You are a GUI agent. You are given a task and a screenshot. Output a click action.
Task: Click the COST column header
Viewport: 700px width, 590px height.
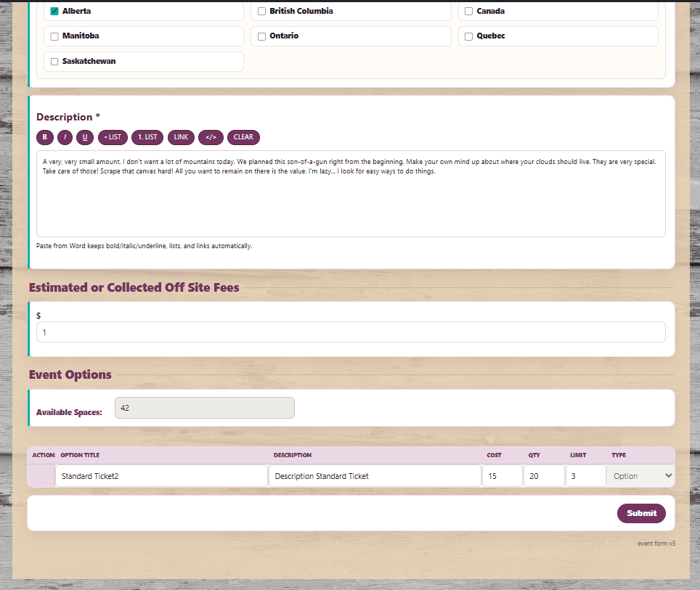[494, 455]
